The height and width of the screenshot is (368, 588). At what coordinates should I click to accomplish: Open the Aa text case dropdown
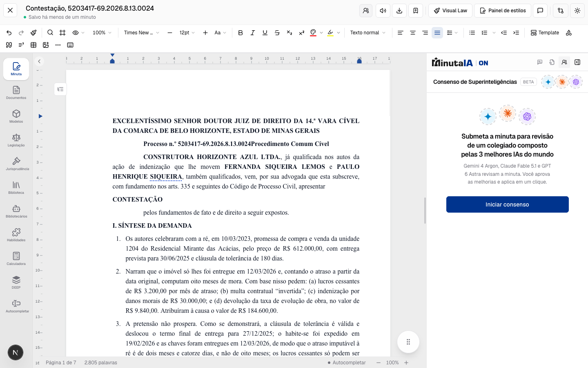(x=220, y=33)
